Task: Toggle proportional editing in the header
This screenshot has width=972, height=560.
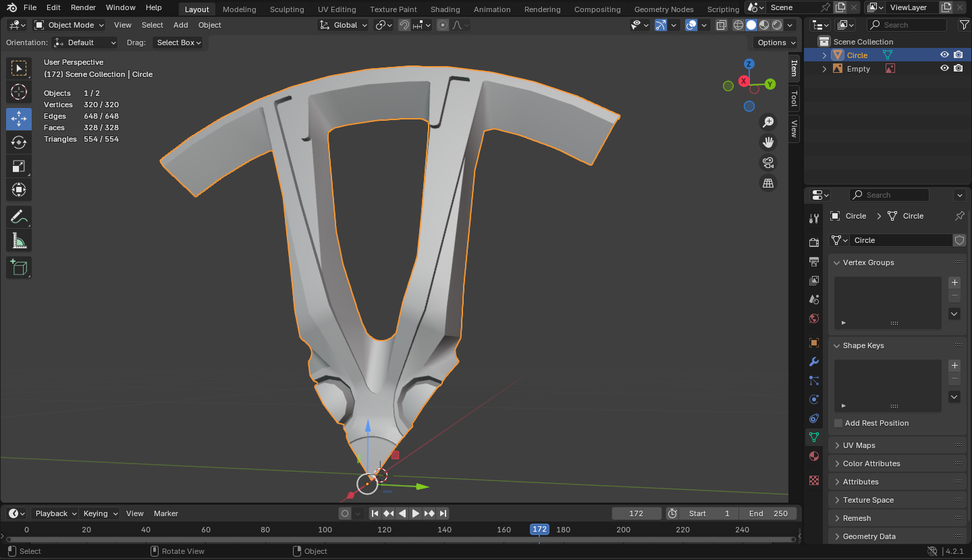Action: [x=443, y=25]
